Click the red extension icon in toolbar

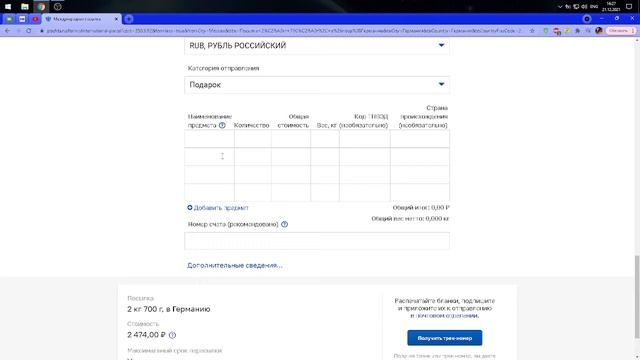click(x=557, y=31)
